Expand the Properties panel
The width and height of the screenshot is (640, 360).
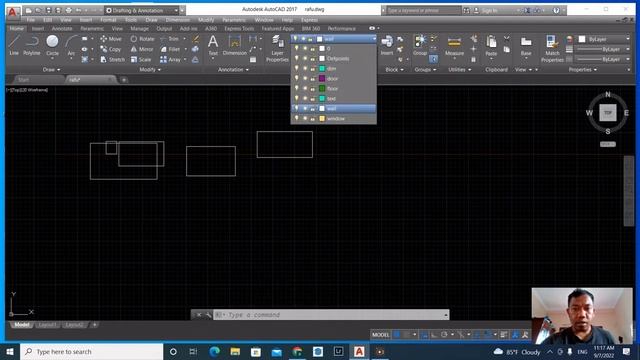coord(583,70)
